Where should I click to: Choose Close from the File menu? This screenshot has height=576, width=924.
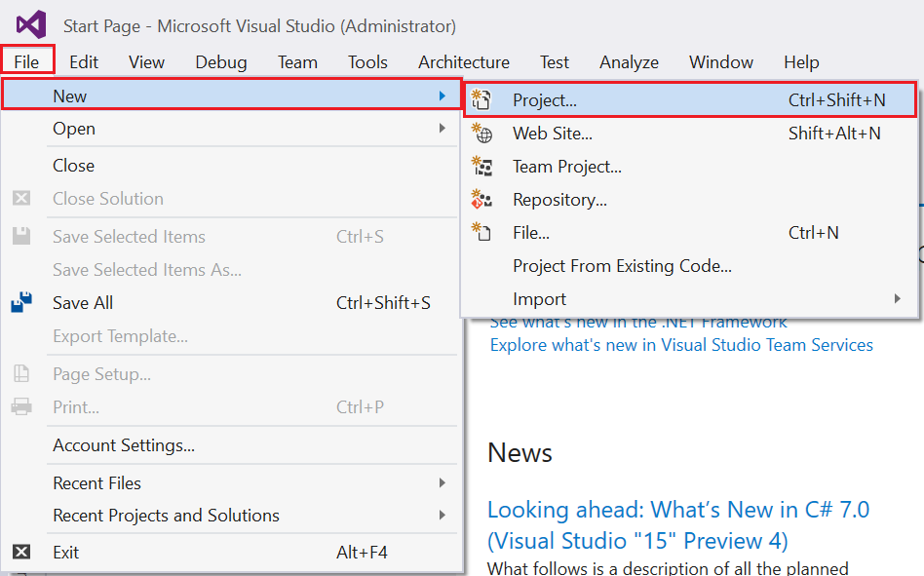(x=232, y=165)
